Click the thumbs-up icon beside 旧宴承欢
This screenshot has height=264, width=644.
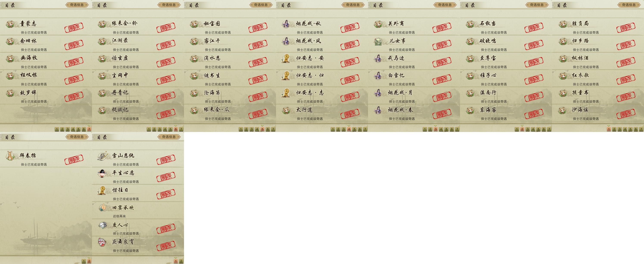click(103, 207)
